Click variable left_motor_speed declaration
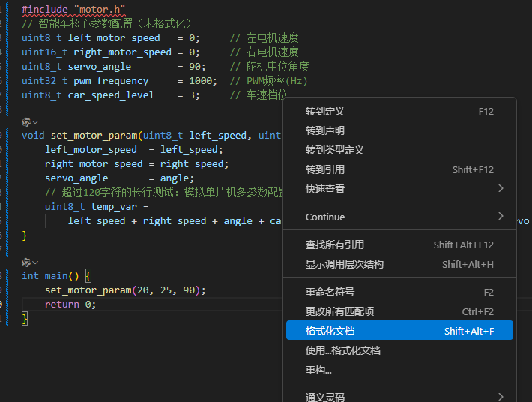The width and height of the screenshot is (532, 402). click(x=114, y=38)
